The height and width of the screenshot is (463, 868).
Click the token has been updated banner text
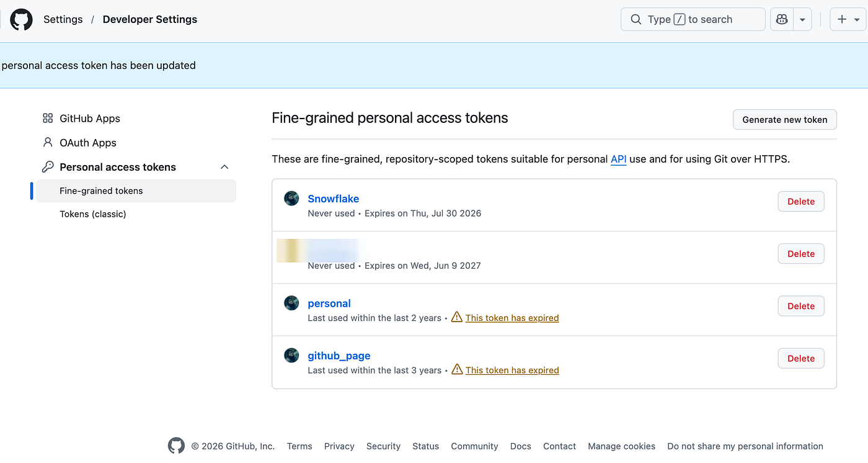(99, 65)
